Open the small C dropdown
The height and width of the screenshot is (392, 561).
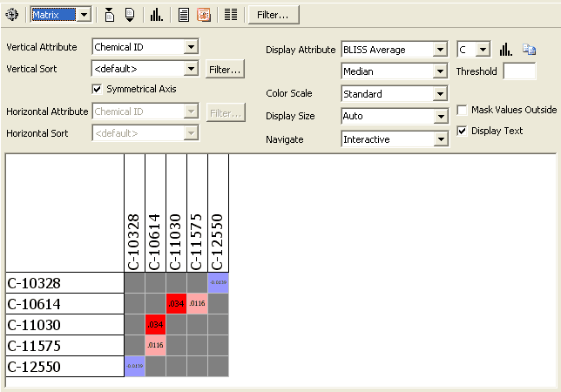click(483, 50)
